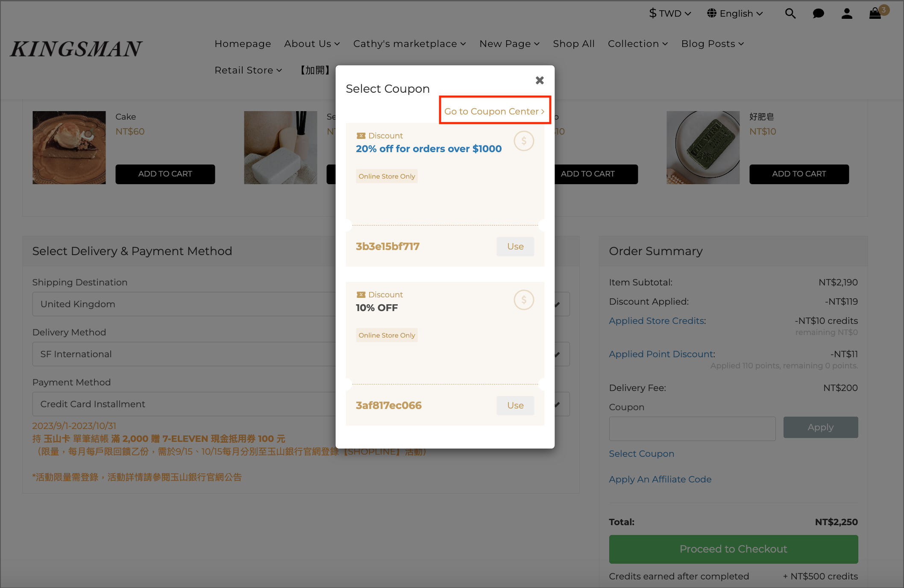
Task: Click the coupon code 3af817ec066 text
Action: point(389,406)
